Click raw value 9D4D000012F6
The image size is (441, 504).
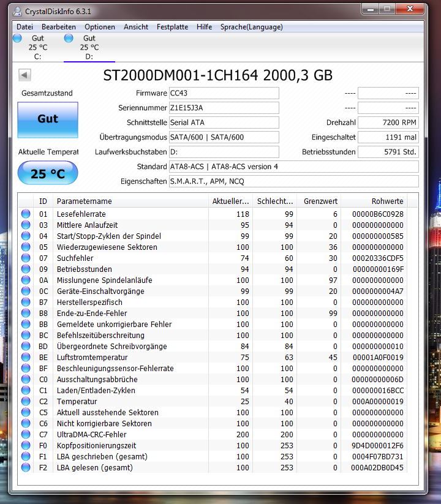378,445
